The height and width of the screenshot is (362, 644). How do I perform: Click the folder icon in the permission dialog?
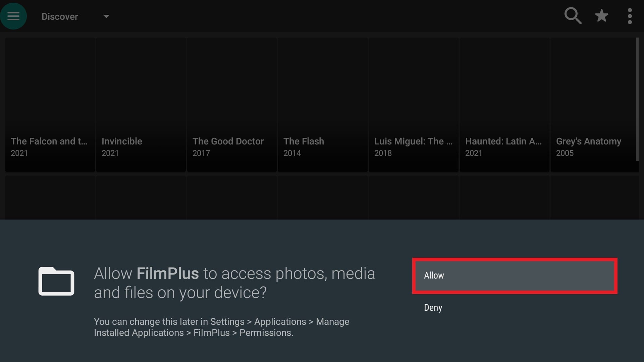[x=56, y=282]
